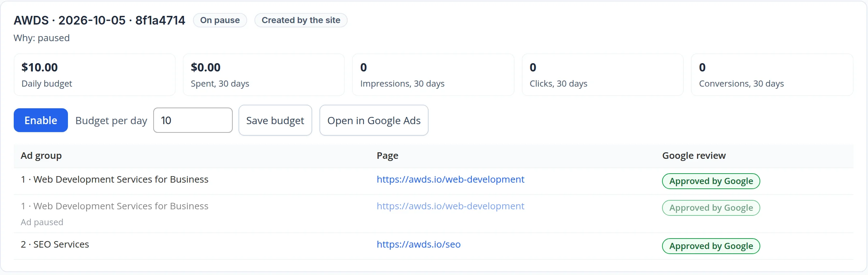Click the On pause status badge

pyautogui.click(x=220, y=20)
